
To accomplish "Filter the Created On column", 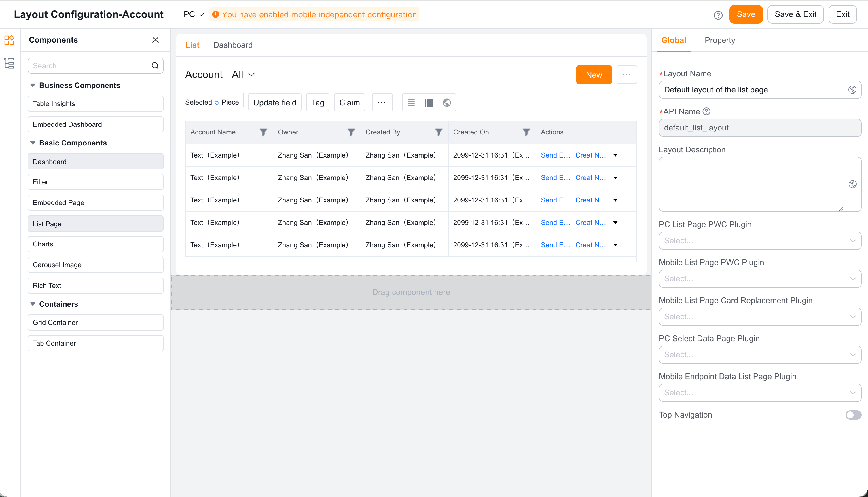I will [x=526, y=132].
